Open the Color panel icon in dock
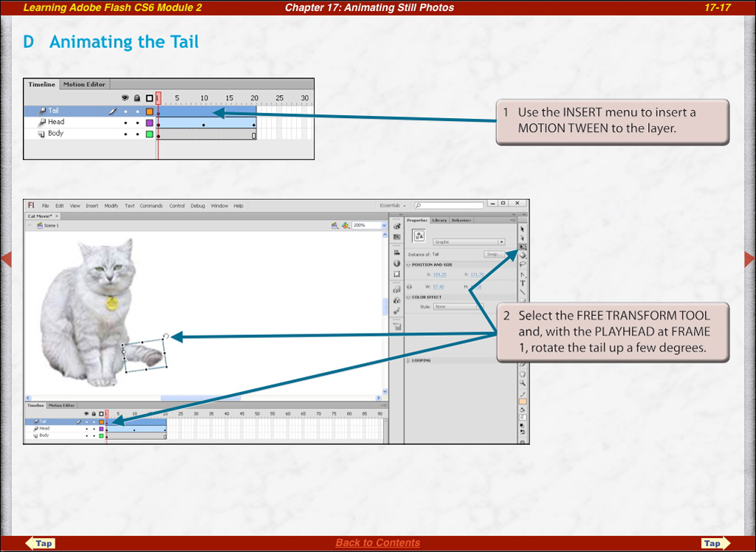The height and width of the screenshot is (552, 756). (396, 226)
